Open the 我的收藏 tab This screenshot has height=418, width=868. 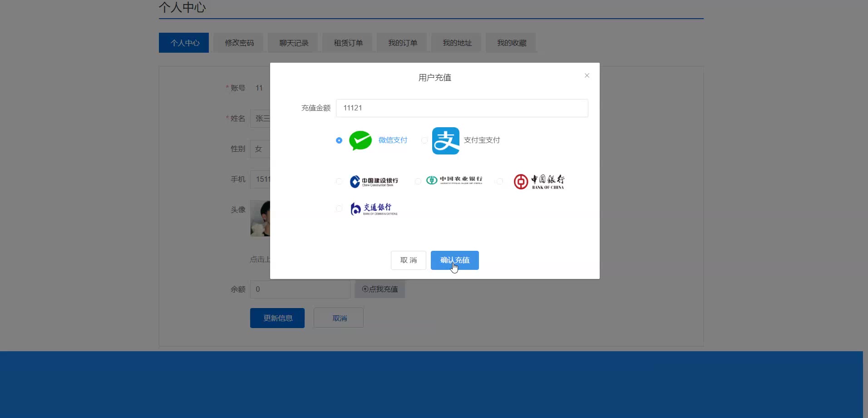tap(511, 43)
